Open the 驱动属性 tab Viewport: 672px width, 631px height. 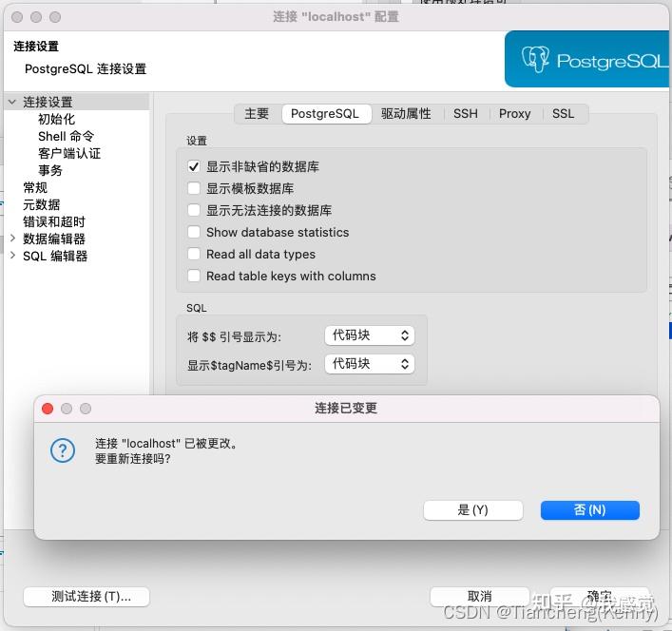click(406, 114)
